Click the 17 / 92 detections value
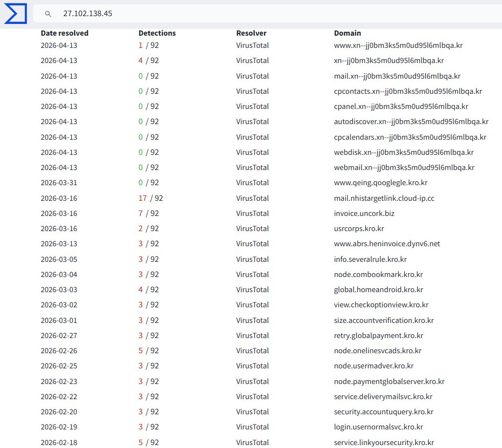This screenshot has height=448, width=502. click(x=151, y=198)
